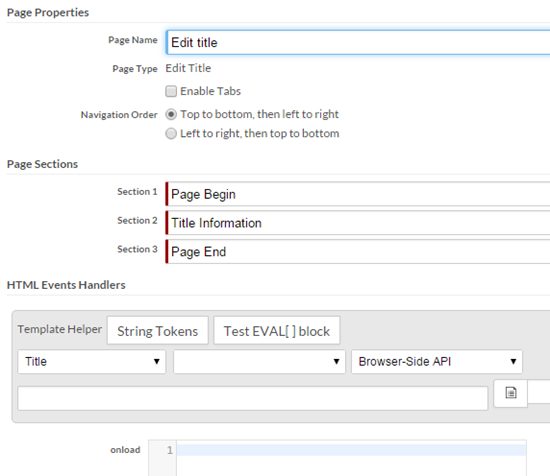Click line 1 of the onload code editor

click(x=351, y=450)
